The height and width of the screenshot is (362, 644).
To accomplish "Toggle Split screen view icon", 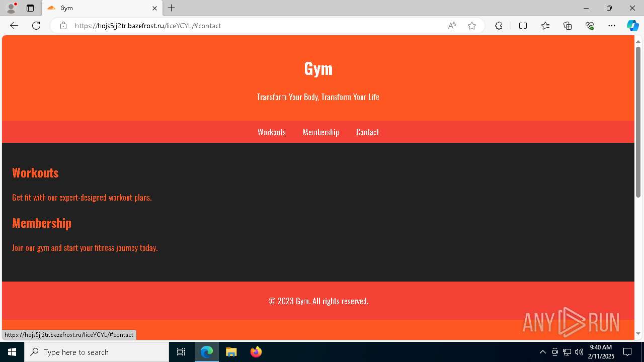I will coord(523,26).
